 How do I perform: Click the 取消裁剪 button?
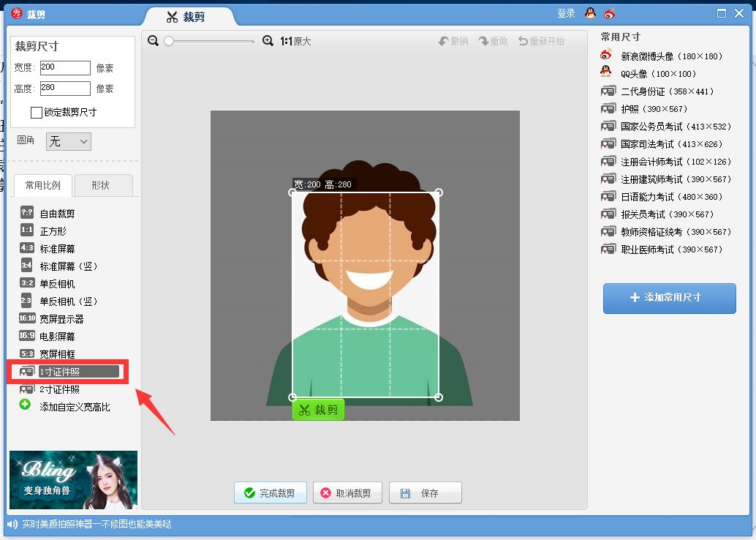[x=347, y=492]
